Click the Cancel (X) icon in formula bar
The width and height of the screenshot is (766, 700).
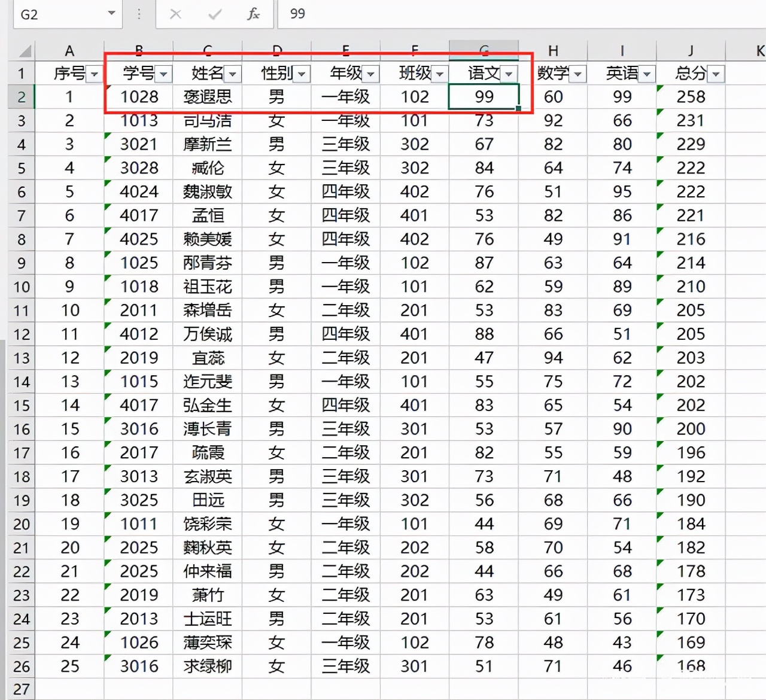click(175, 14)
